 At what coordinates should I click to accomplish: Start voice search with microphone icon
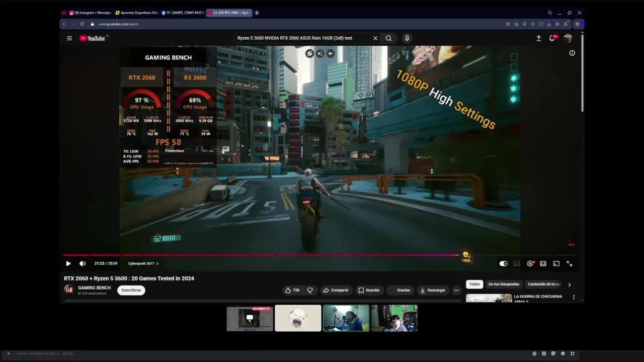tap(407, 38)
